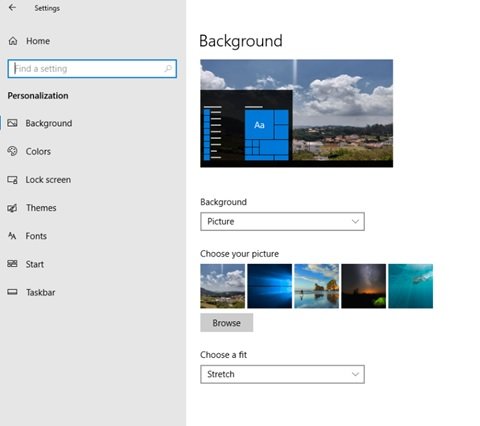
Task: Open the Choose a fit Stretch dropdown
Action: coord(282,374)
